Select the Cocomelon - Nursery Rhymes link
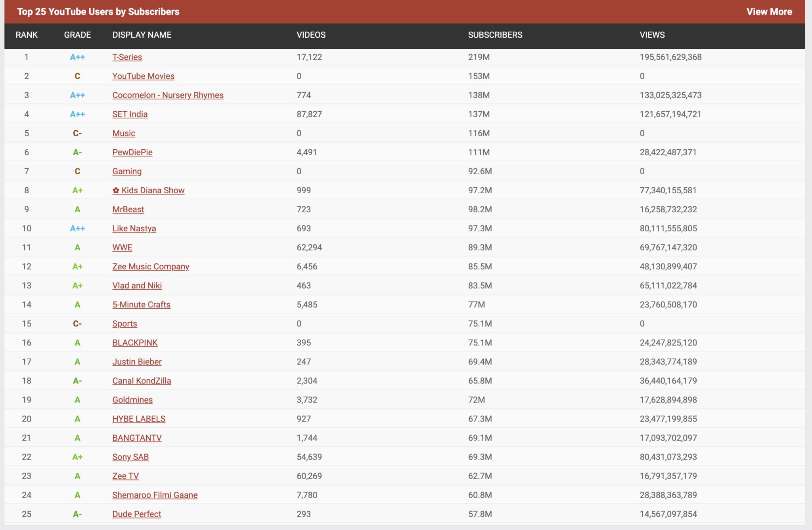Image resolution: width=812 pixels, height=530 pixels. tap(168, 95)
